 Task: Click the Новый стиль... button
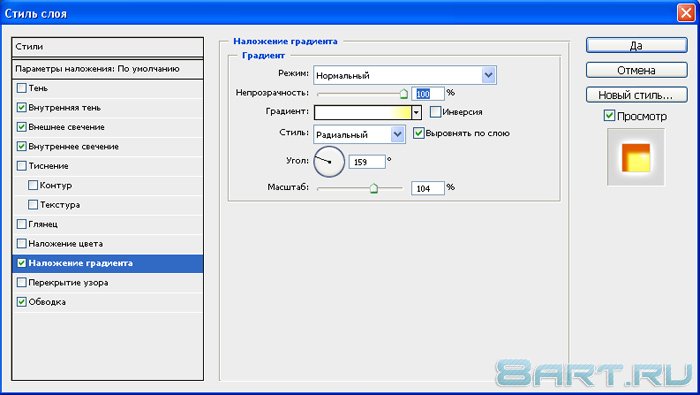[636, 95]
